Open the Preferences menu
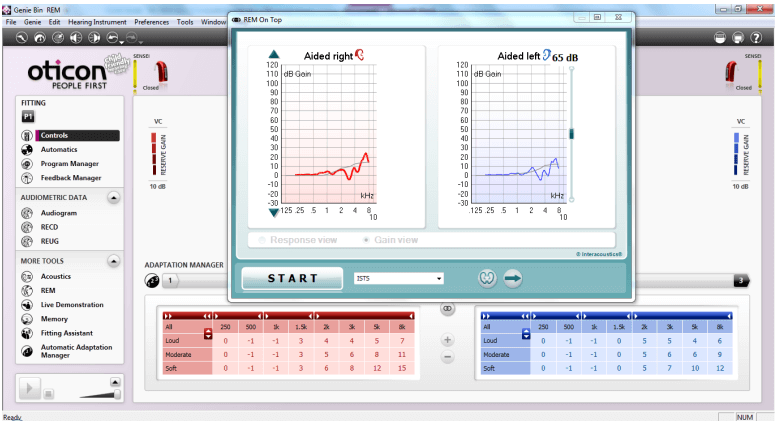Viewport: 777px width, 421px height. click(x=151, y=21)
